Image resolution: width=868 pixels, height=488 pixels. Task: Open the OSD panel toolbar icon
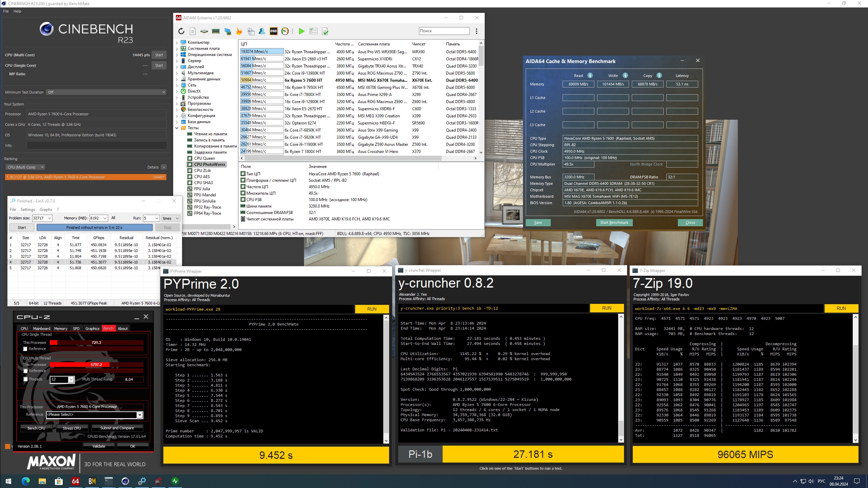pyautogui.click(x=273, y=31)
